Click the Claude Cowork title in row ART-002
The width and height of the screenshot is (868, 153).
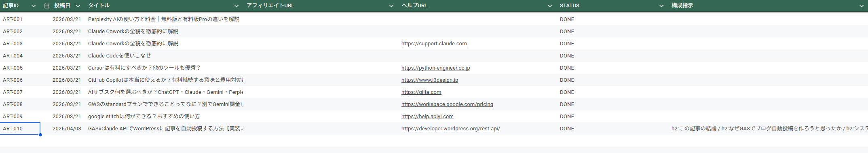[164, 32]
